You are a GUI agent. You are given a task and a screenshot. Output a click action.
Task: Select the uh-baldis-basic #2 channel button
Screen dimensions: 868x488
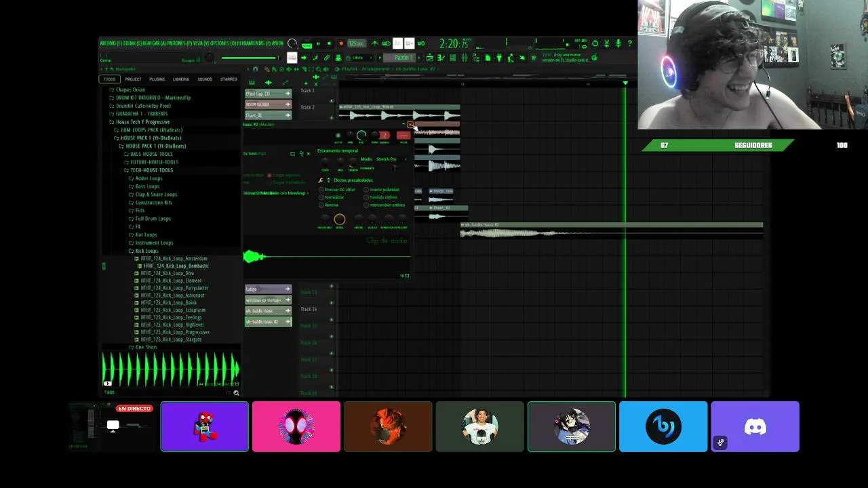pyautogui.click(x=268, y=321)
